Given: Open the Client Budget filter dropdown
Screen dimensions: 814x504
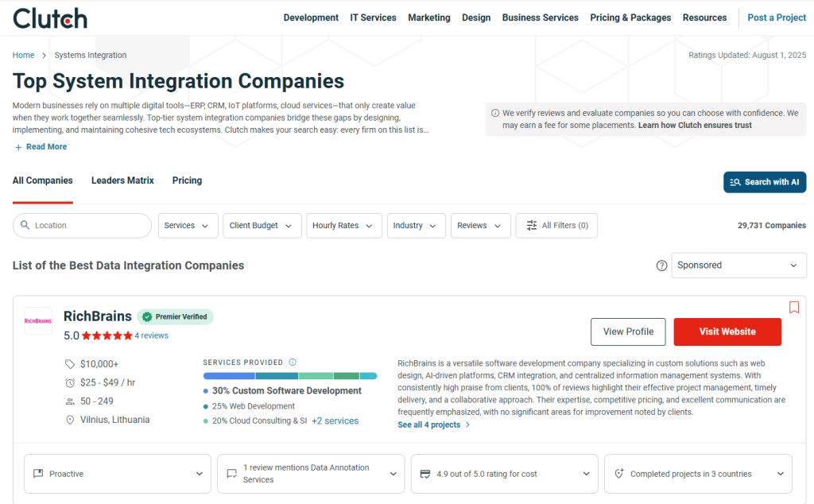Looking at the screenshot, I should [x=263, y=226].
